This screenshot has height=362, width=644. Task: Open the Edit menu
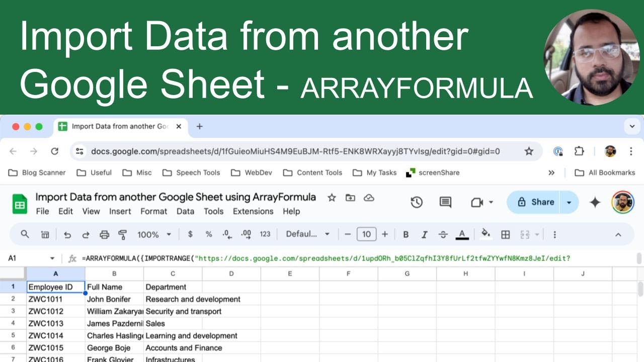65,211
